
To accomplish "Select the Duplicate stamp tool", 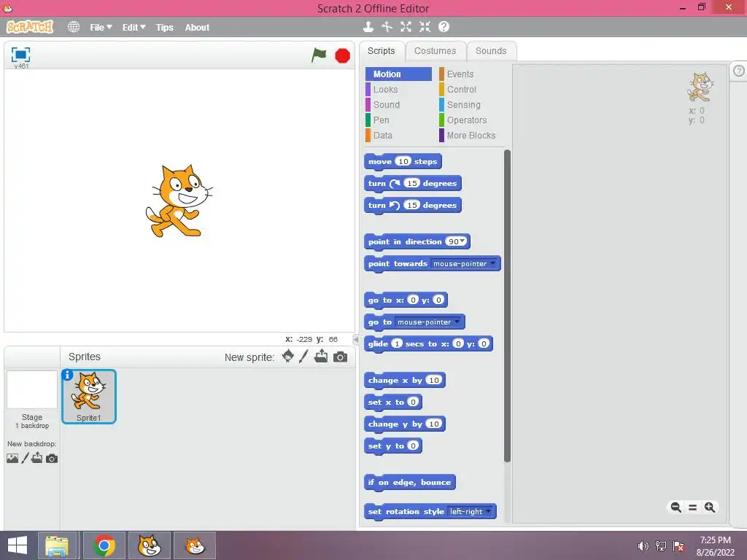I will pos(368,27).
